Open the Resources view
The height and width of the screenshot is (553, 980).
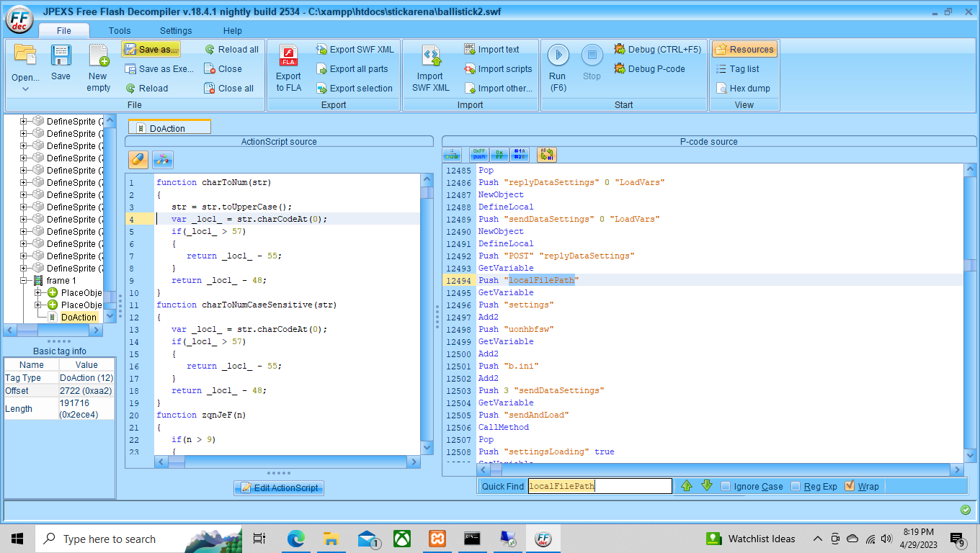744,49
